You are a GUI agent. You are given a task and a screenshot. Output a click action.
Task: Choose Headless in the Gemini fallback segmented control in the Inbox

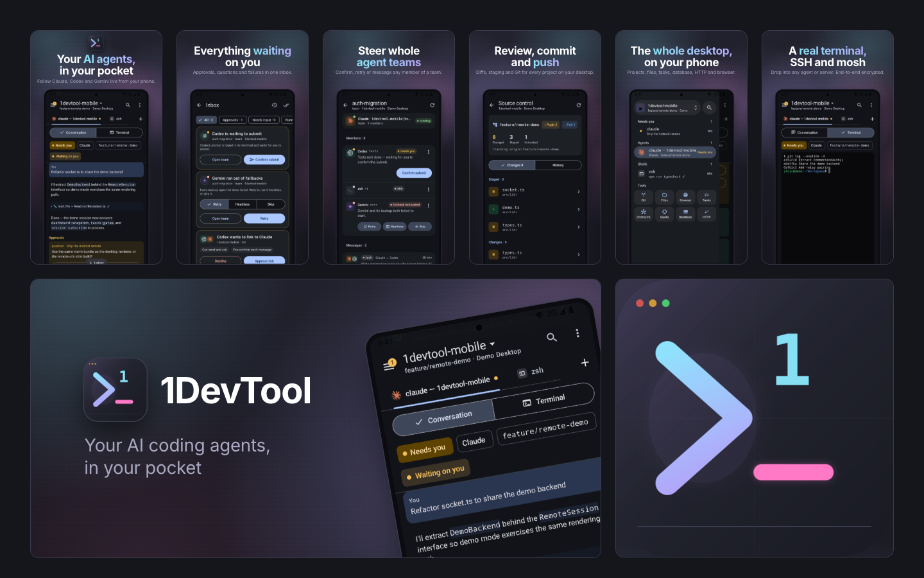pyautogui.click(x=243, y=204)
